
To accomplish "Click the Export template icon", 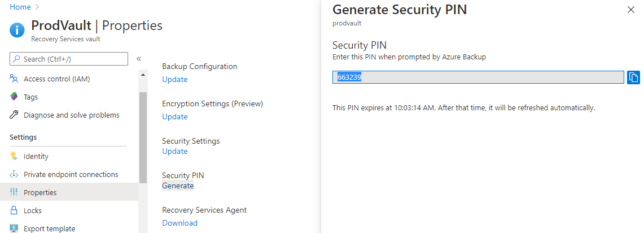I will pos(14,228).
